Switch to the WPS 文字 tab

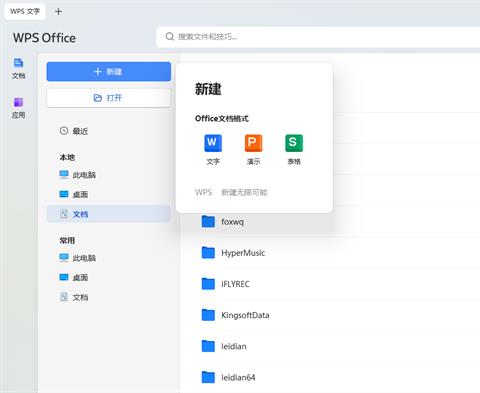pyautogui.click(x=25, y=12)
